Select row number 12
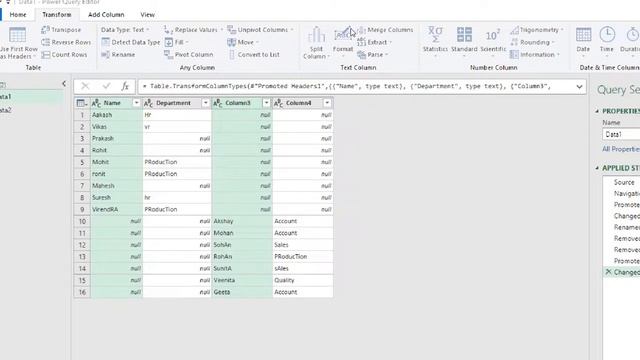The height and width of the screenshot is (360, 640). pos(82,244)
